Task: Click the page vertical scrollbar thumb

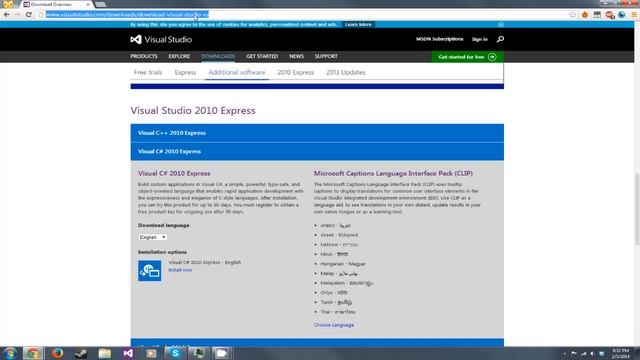Action: point(637,209)
